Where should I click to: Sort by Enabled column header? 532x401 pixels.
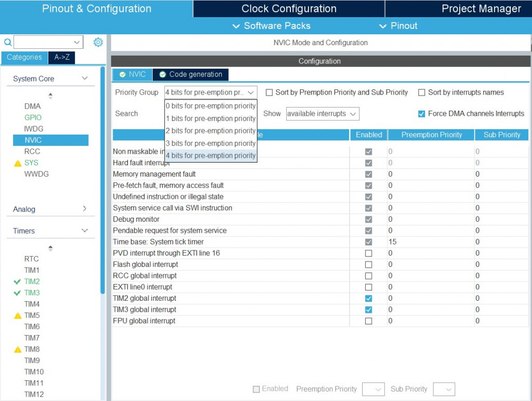click(369, 135)
